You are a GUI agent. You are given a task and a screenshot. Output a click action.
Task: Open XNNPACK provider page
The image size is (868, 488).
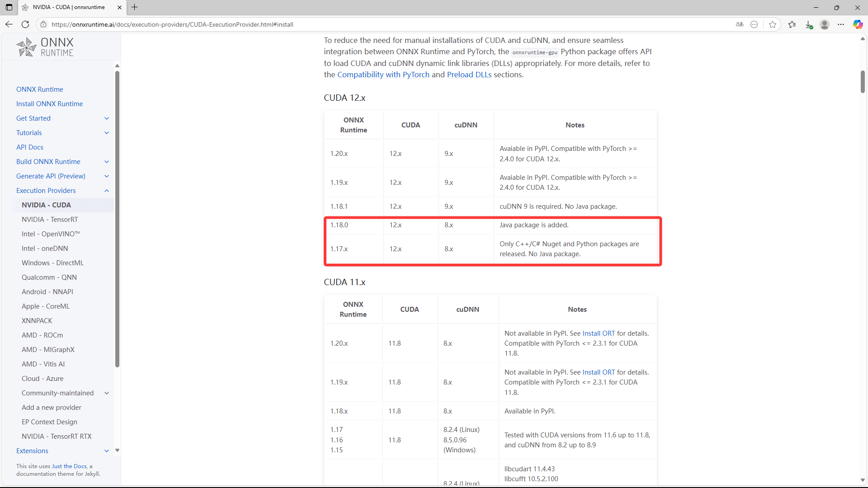tap(37, 321)
